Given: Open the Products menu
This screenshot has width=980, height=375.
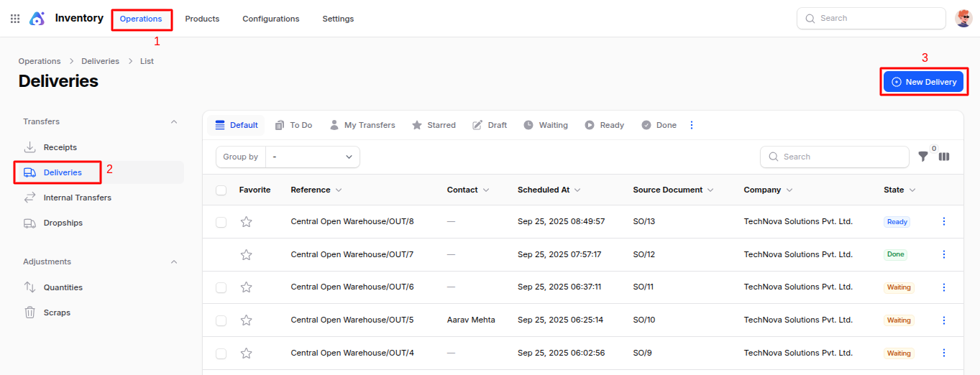Looking at the screenshot, I should (202, 19).
